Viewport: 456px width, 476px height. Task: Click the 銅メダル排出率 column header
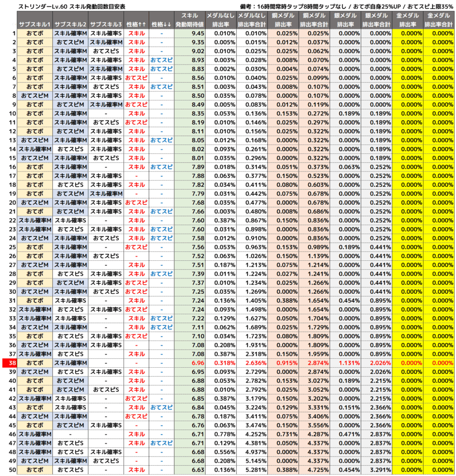click(x=283, y=20)
